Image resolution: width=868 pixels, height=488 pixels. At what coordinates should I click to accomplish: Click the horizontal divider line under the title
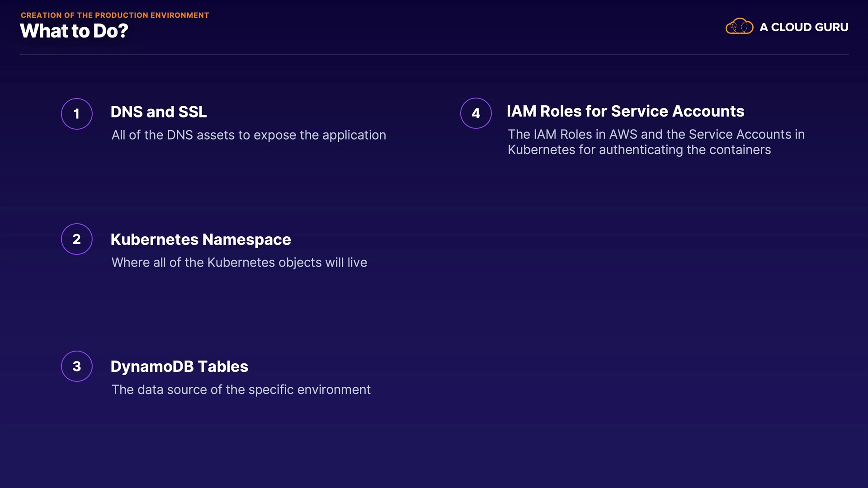[x=434, y=55]
